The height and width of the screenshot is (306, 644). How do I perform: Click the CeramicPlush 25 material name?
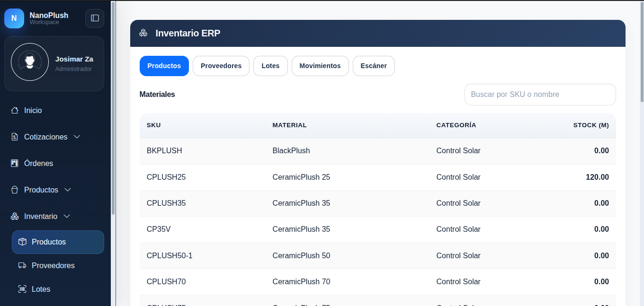tap(301, 177)
